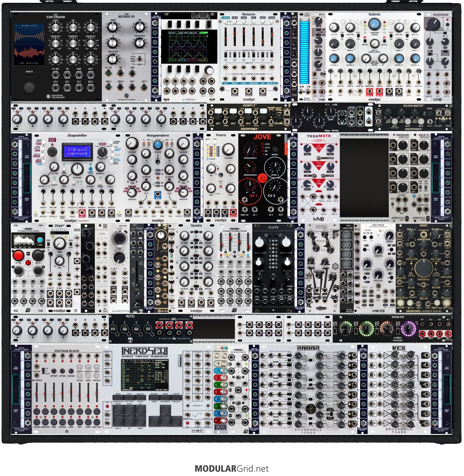Image resolution: width=464 pixels, height=476 pixels.
Task: Click the Mutamix BUS A output jack
Action: pyautogui.click(x=235, y=91)
